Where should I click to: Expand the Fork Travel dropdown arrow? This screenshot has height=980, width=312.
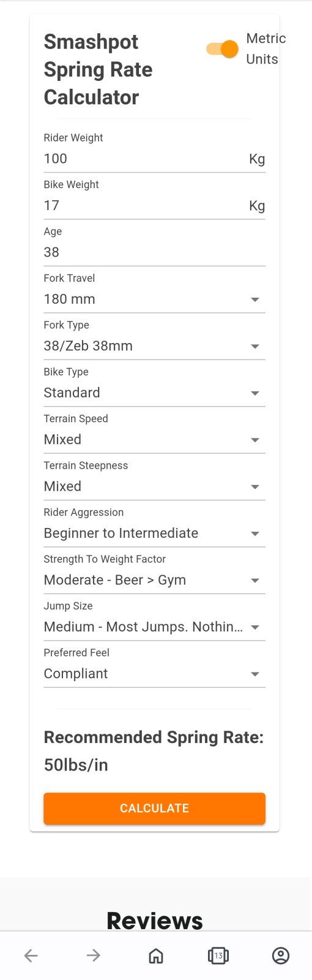click(x=255, y=300)
